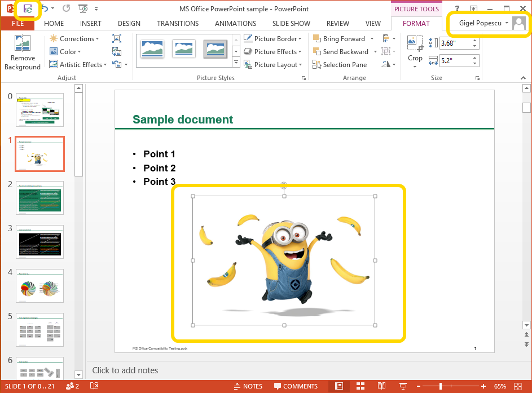
Task: Open the Corrections dropdown
Action: pyautogui.click(x=74, y=39)
